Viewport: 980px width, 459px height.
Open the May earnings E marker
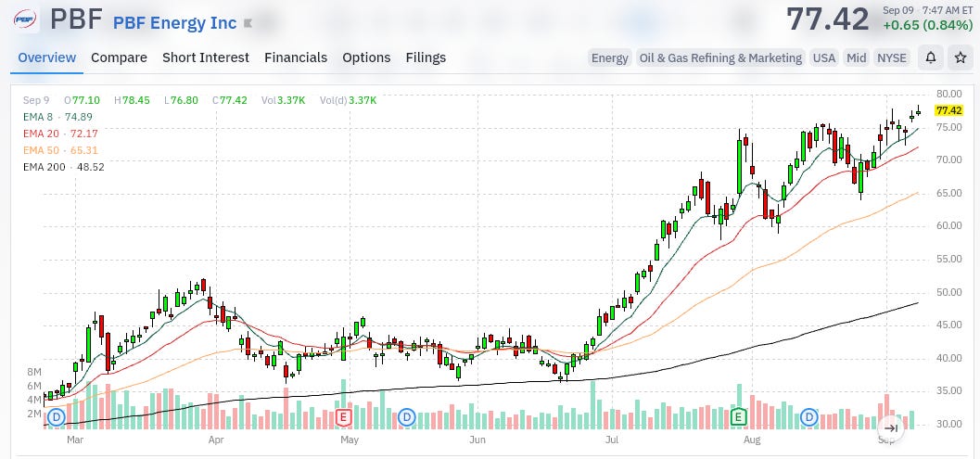343,415
